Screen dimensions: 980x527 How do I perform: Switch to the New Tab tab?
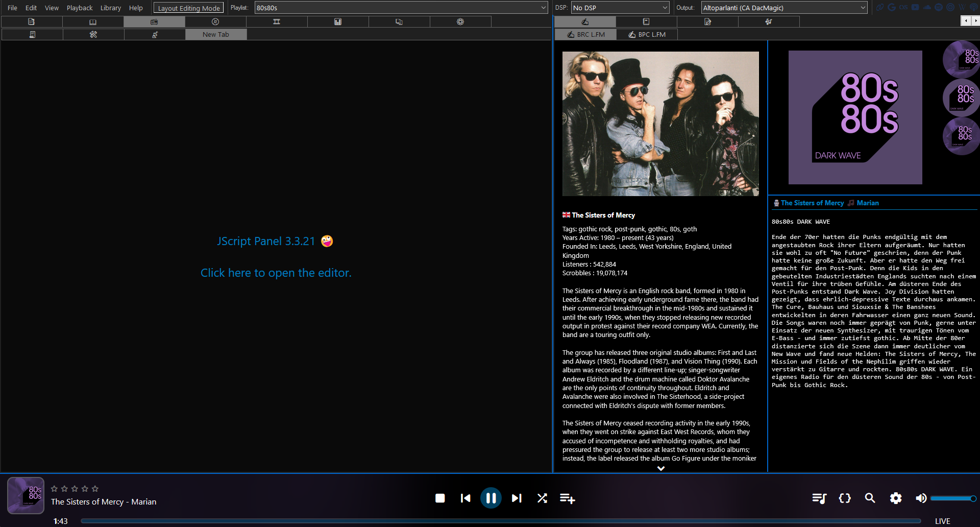coord(216,34)
